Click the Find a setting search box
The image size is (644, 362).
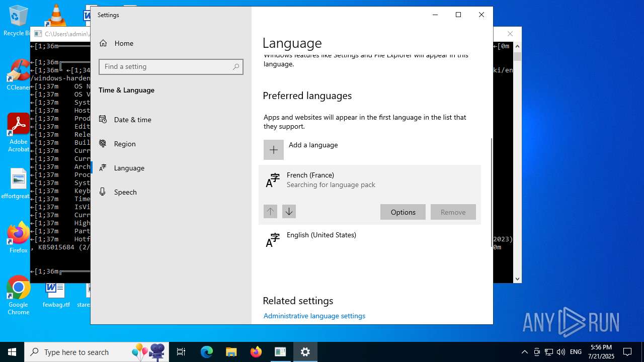tap(171, 67)
